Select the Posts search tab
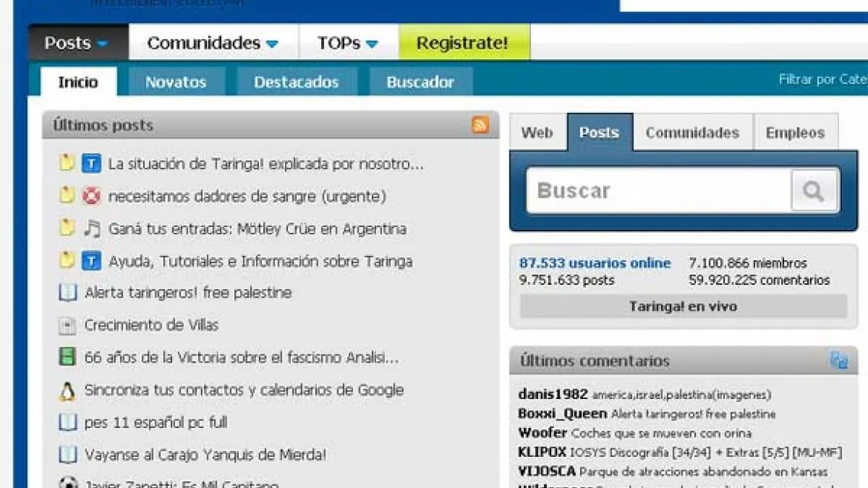Image resolution: width=868 pixels, height=488 pixels. (599, 132)
